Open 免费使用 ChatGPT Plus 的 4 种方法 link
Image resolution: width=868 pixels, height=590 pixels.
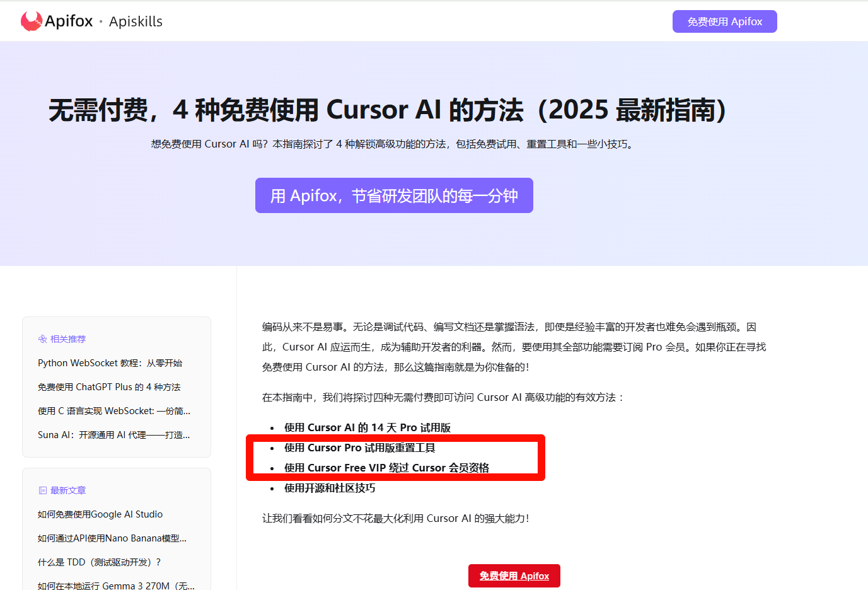109,387
